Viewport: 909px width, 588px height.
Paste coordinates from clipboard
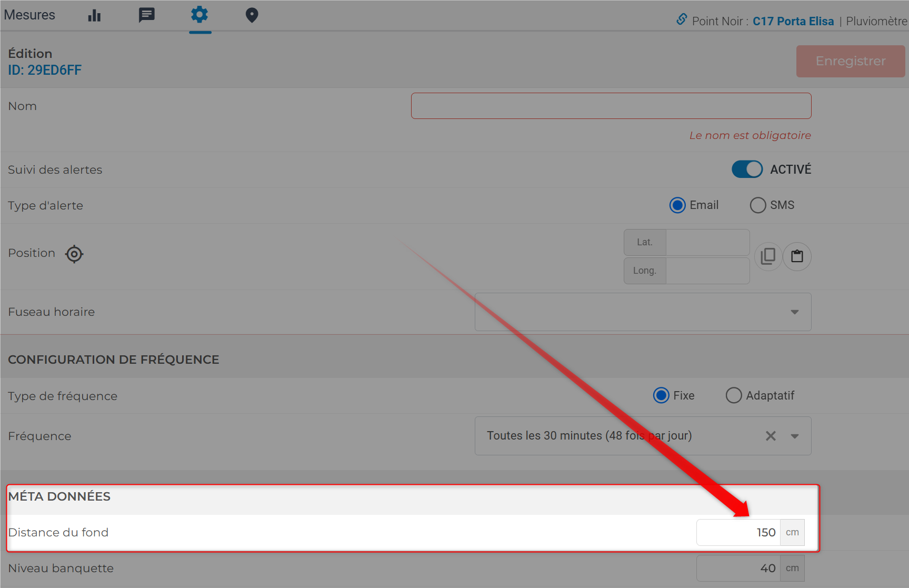click(797, 256)
